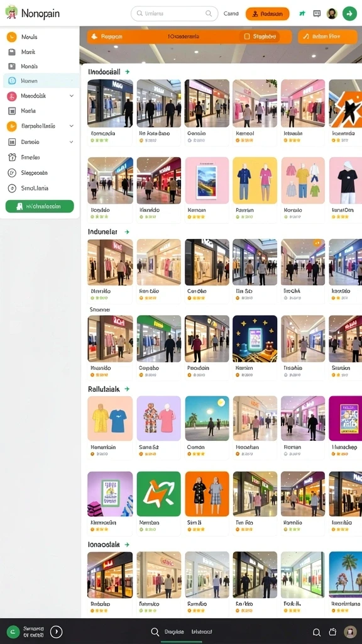Image resolution: width=362 pixels, height=644 pixels.
Task: Expand the Dertesio sidebar chevron
Action: click(x=72, y=142)
